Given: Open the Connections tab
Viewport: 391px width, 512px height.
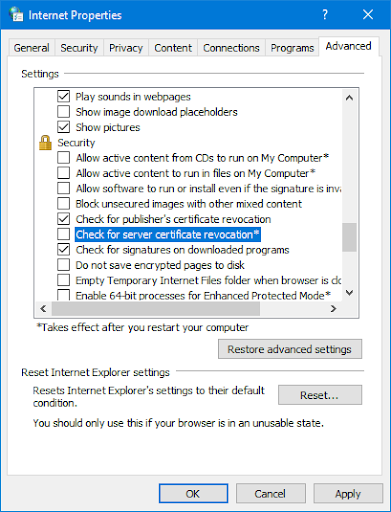Looking at the screenshot, I should click(231, 48).
